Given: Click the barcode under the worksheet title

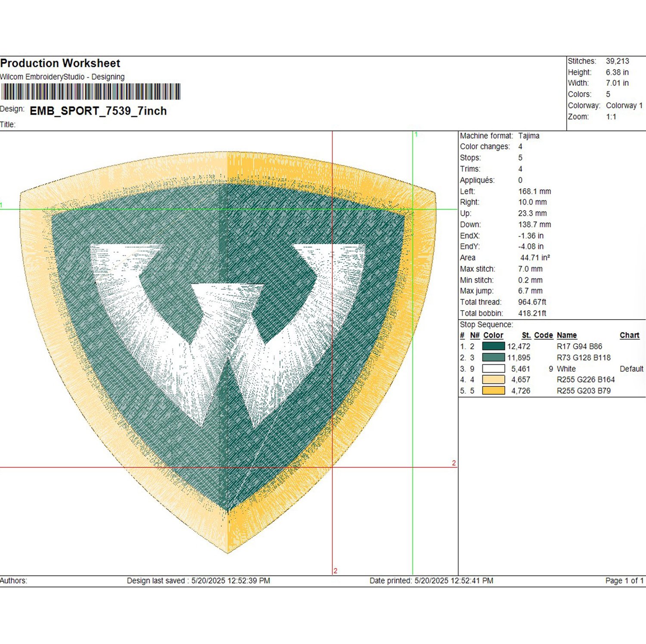Looking at the screenshot, I should point(90,92).
